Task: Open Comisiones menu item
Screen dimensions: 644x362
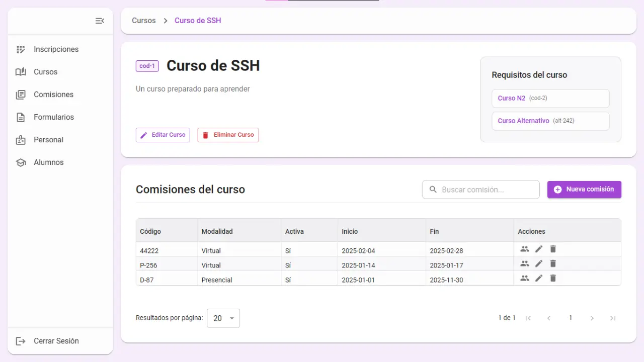Action: (60, 95)
